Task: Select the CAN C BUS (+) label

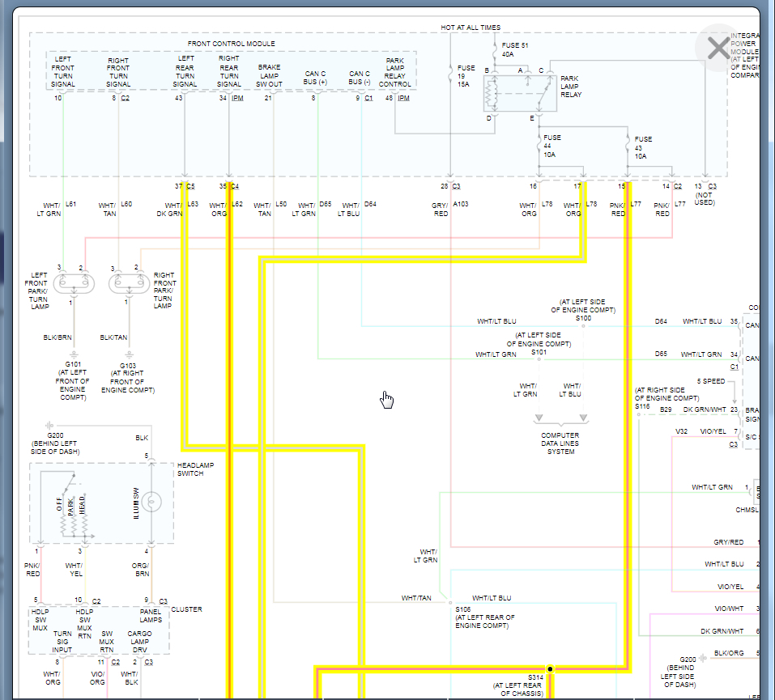Action: click(x=315, y=78)
